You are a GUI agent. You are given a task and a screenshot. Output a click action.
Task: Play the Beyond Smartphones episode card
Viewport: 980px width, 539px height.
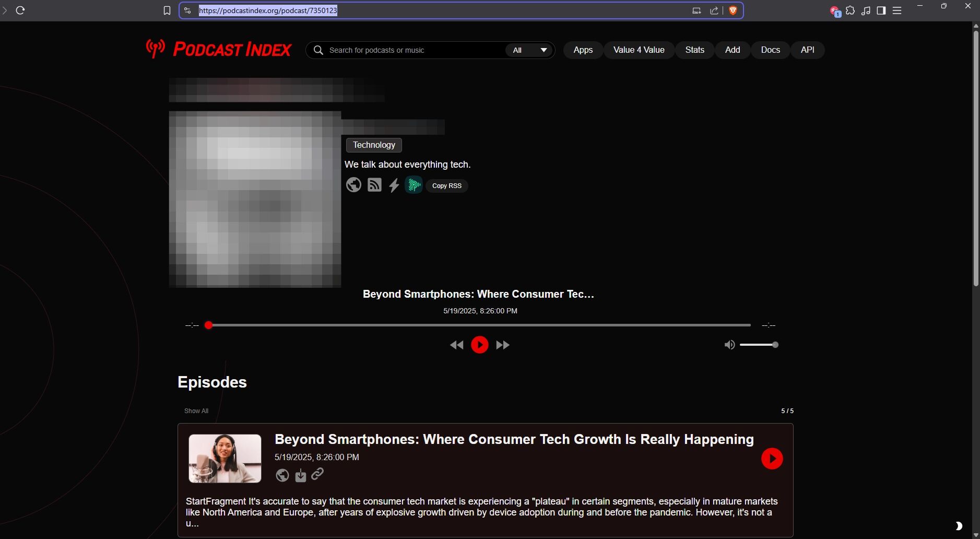tap(772, 459)
